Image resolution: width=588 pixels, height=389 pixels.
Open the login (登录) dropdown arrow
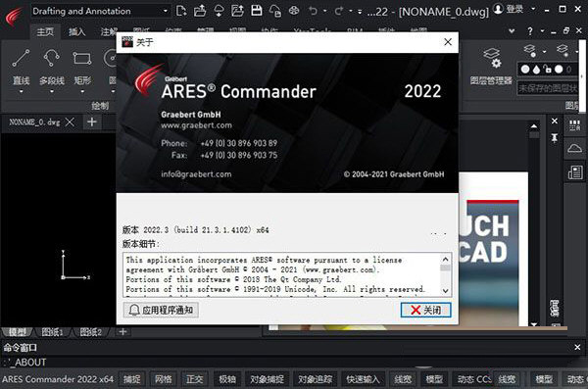click(x=533, y=9)
